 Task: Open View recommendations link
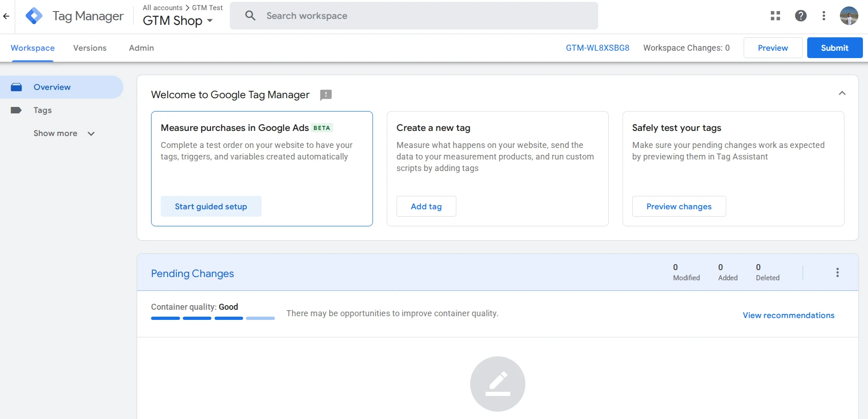point(788,315)
